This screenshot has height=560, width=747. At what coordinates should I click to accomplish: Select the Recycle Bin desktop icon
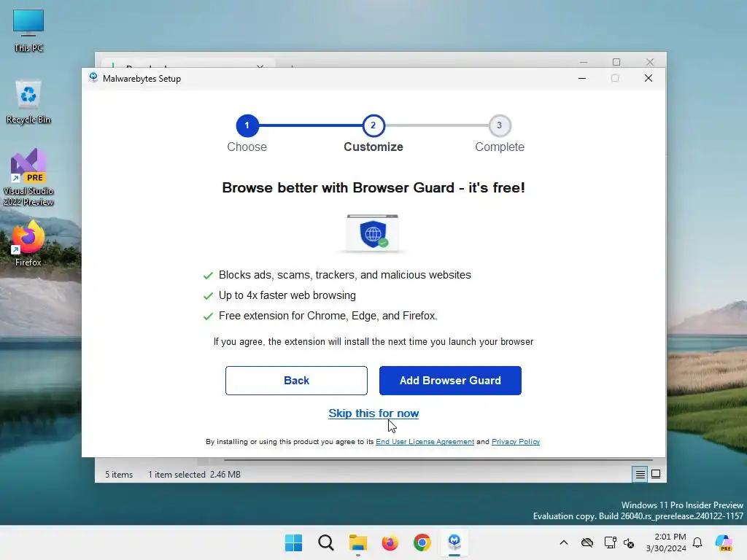[28, 102]
